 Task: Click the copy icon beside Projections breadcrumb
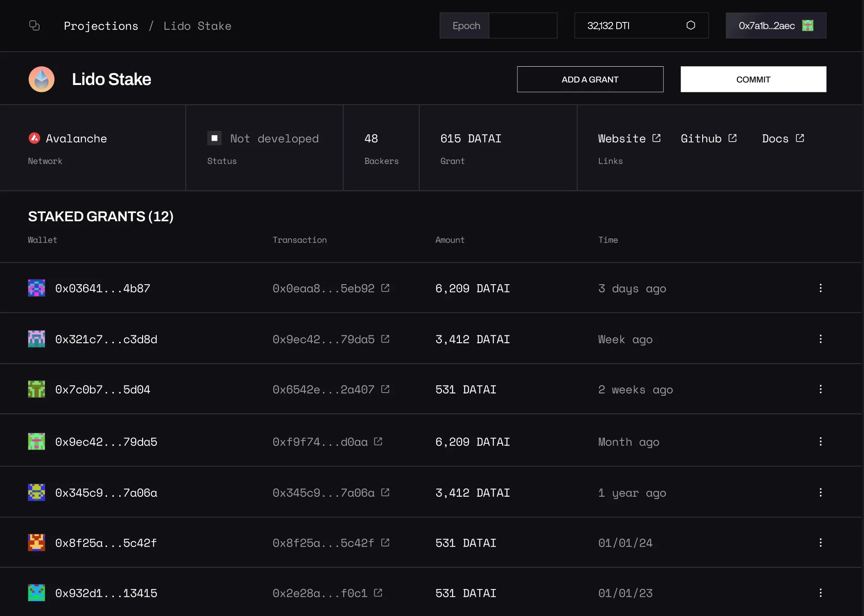pos(34,26)
